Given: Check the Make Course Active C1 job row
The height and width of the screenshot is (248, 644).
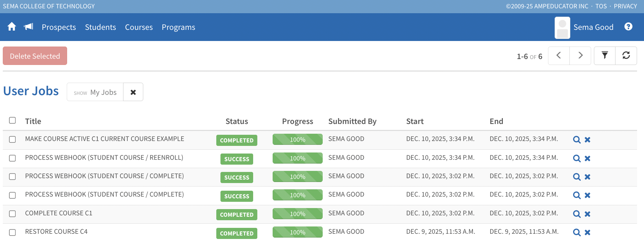Looking at the screenshot, I should point(13,139).
